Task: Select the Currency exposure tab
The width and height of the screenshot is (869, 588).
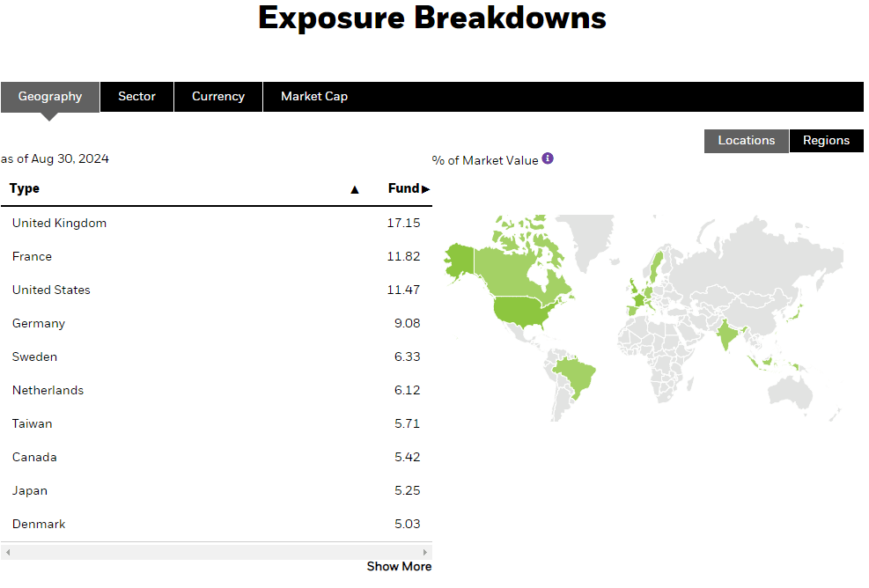Action: 217,96
